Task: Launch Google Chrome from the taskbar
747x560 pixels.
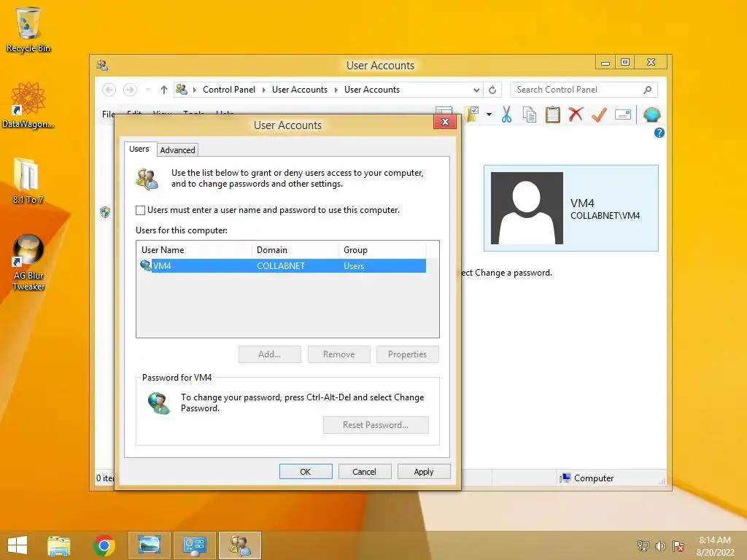Action: click(x=104, y=545)
